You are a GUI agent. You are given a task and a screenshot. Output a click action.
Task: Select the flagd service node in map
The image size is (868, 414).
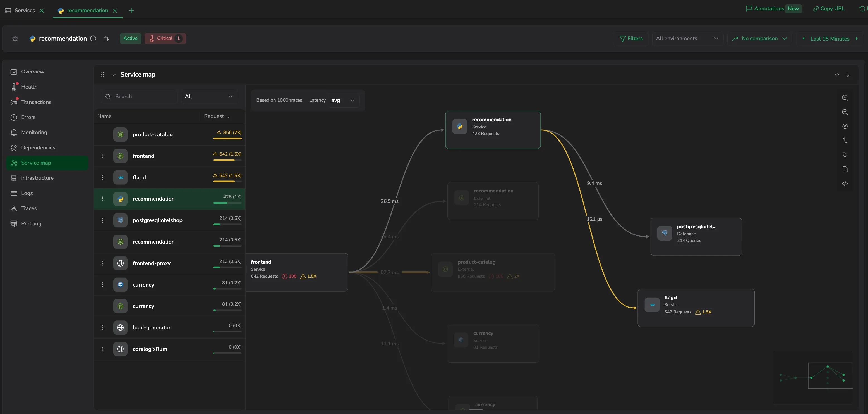click(696, 308)
